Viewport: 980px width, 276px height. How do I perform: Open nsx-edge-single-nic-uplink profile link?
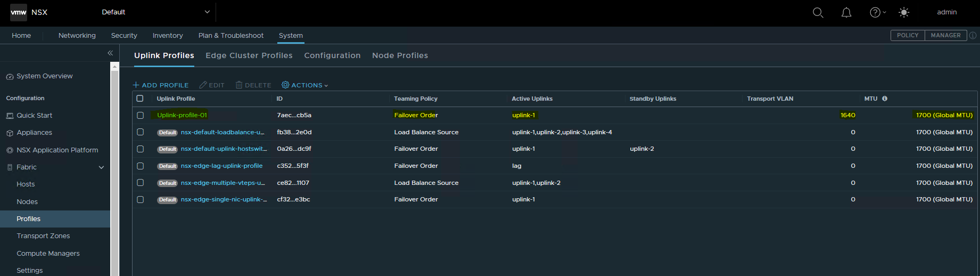224,199
